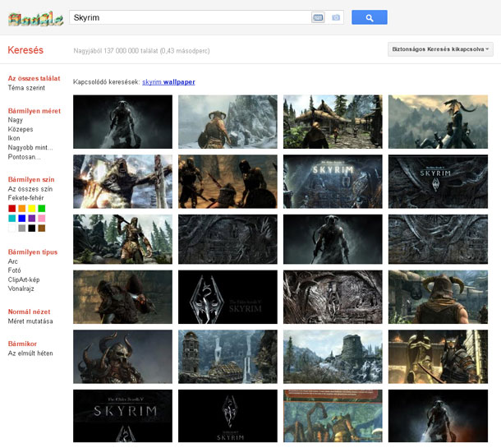Pick the yellow color swatch
The image size is (501, 448).
(x=32, y=209)
